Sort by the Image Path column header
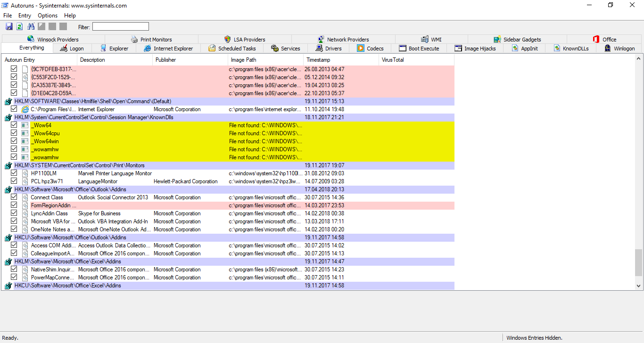This screenshot has height=343, width=644. coord(265,60)
